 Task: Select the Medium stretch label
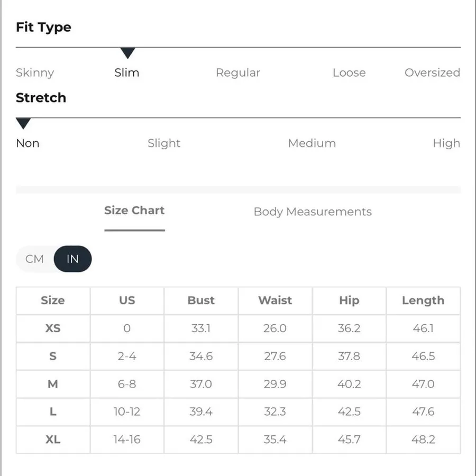(312, 143)
